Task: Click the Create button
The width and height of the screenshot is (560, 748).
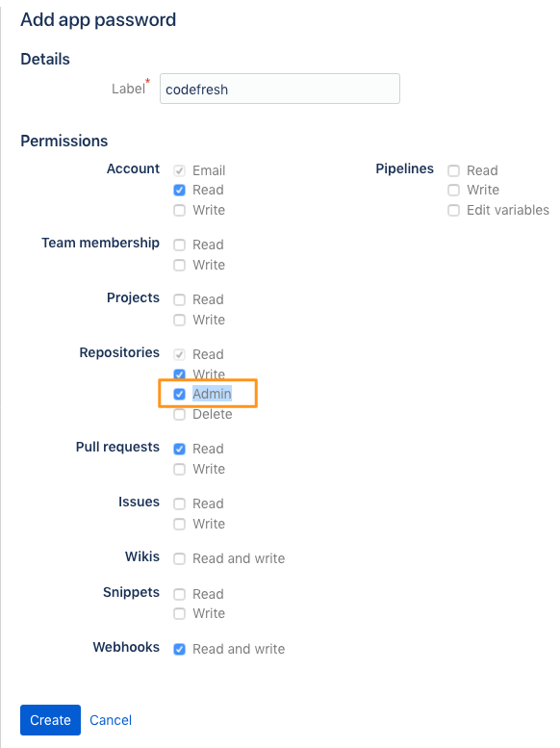Action: [x=51, y=720]
